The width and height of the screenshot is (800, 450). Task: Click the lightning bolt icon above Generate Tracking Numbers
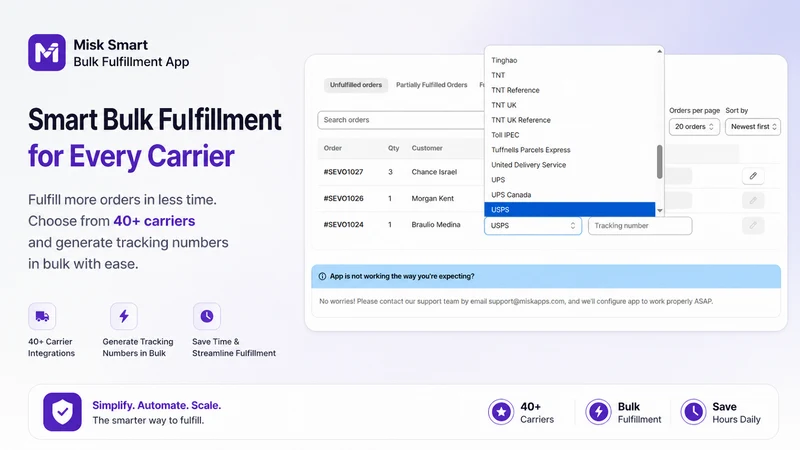(x=124, y=316)
